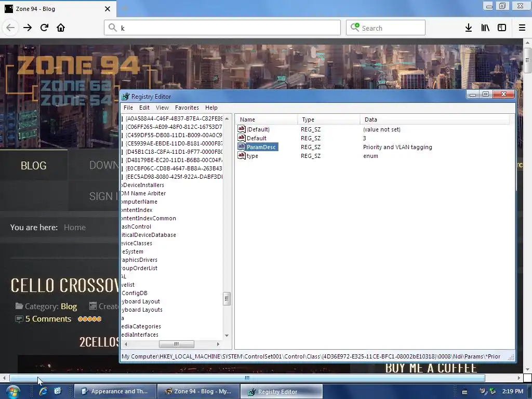Open the browser hamburger menu

(522, 28)
